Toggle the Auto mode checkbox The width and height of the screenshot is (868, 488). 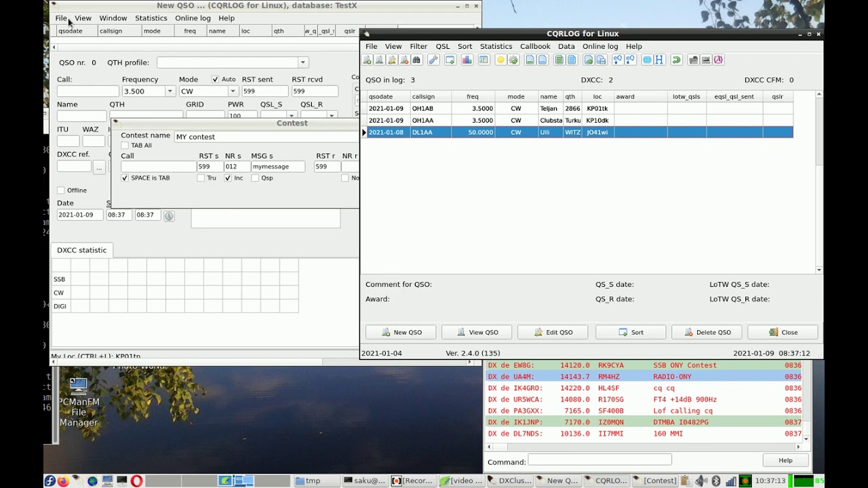point(215,79)
